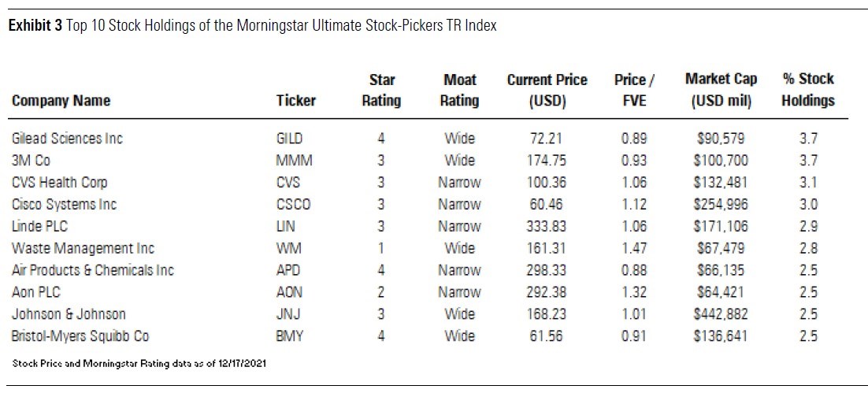This screenshot has height=393, width=868.
Task: Click the CSCO ticker symbol
Action: [293, 205]
